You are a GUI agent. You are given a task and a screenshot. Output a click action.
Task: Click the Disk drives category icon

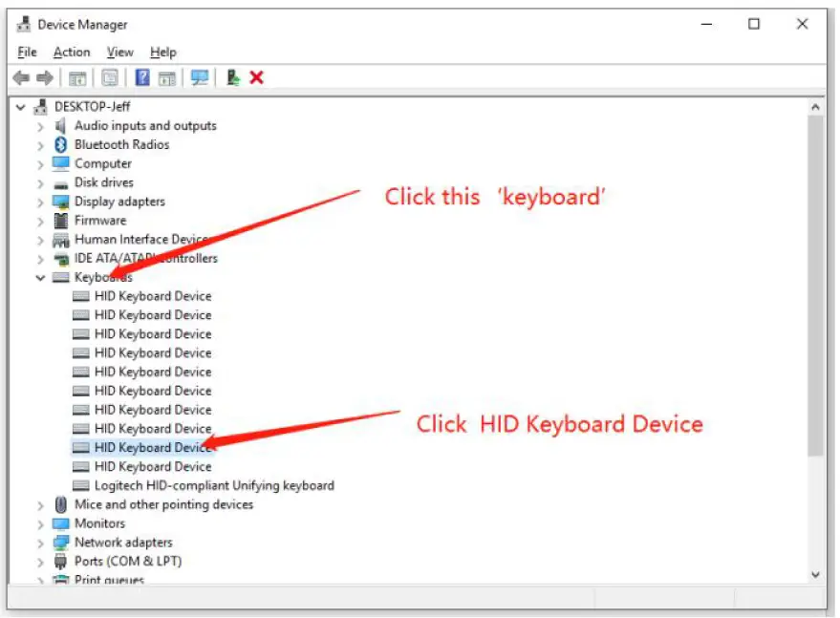(61, 184)
